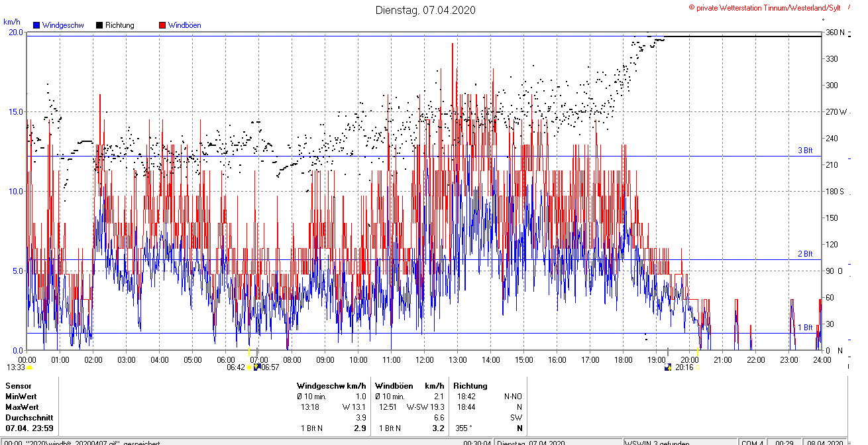This screenshot has height=445, width=868.
Task: Click the chart title Dienstag, 07.04.2020
Action: (425, 10)
